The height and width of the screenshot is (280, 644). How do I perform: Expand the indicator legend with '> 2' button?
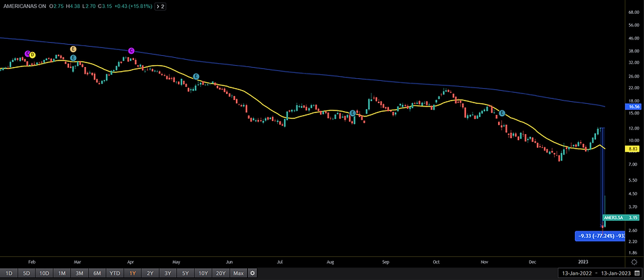(x=160, y=7)
